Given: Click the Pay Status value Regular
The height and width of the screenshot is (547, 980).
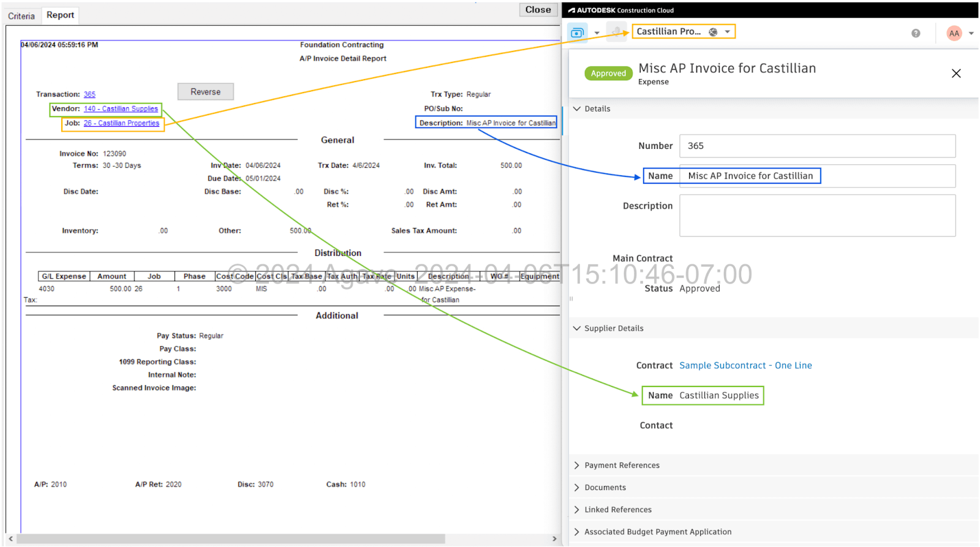Looking at the screenshot, I should (211, 336).
